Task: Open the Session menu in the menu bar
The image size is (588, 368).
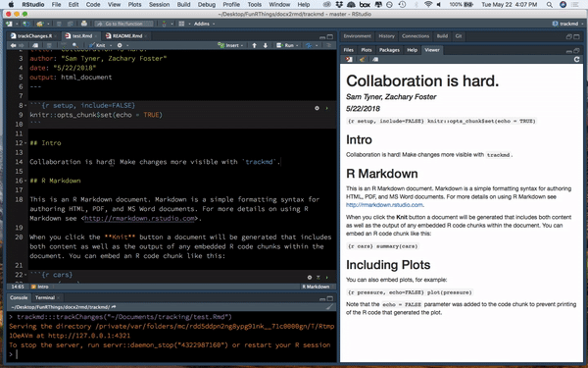Action: (x=159, y=5)
